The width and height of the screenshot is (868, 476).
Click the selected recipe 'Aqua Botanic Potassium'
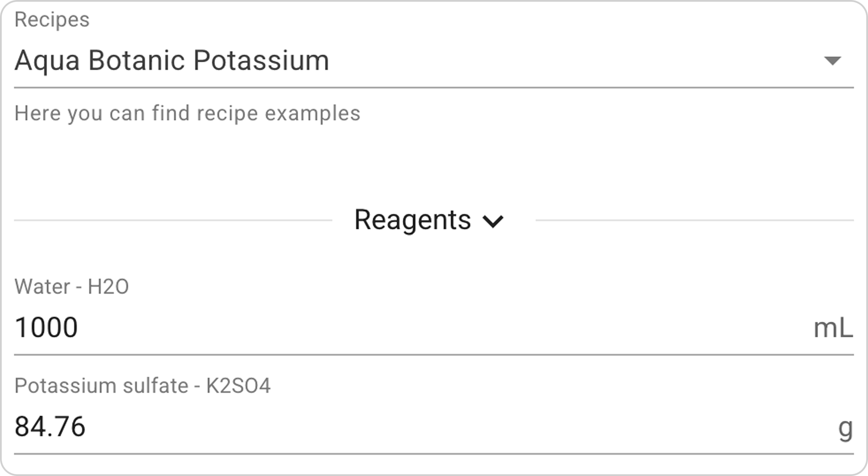172,60
